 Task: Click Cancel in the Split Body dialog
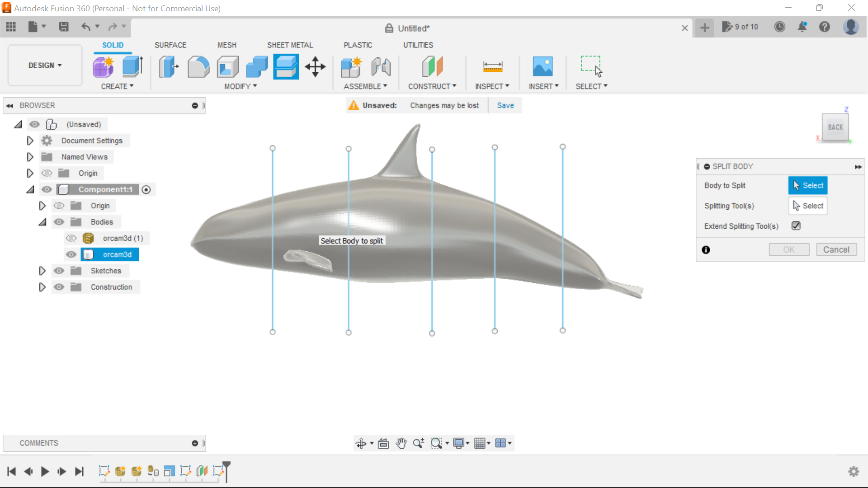[x=836, y=249]
